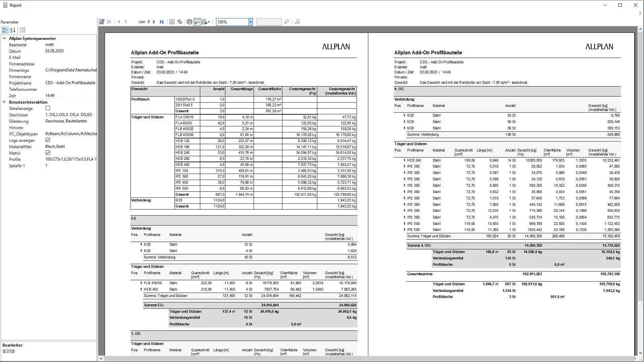Screen dimensions: 644x362
Task: Open the zoom level dropdown
Action: pyautogui.click(x=250, y=21)
